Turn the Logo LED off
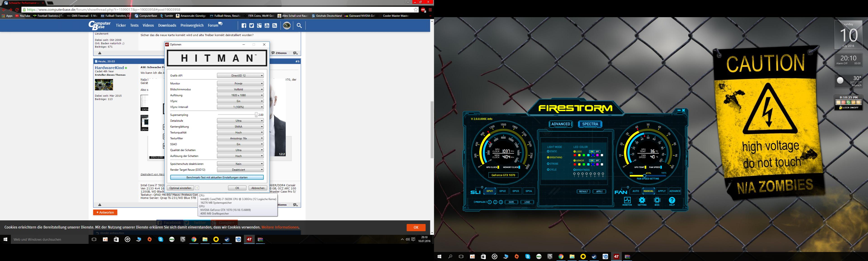The width and height of the screenshot is (868, 261). 597,152
